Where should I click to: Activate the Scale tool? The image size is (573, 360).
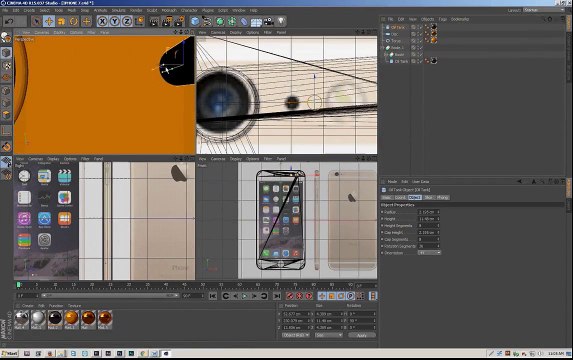(61, 21)
